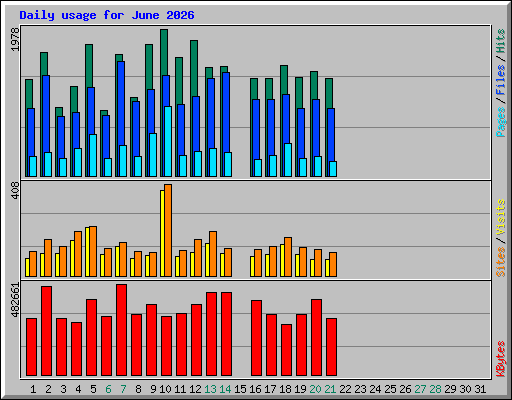Click day 10 on the x-axis
512x400 pixels.
[x=165, y=389]
